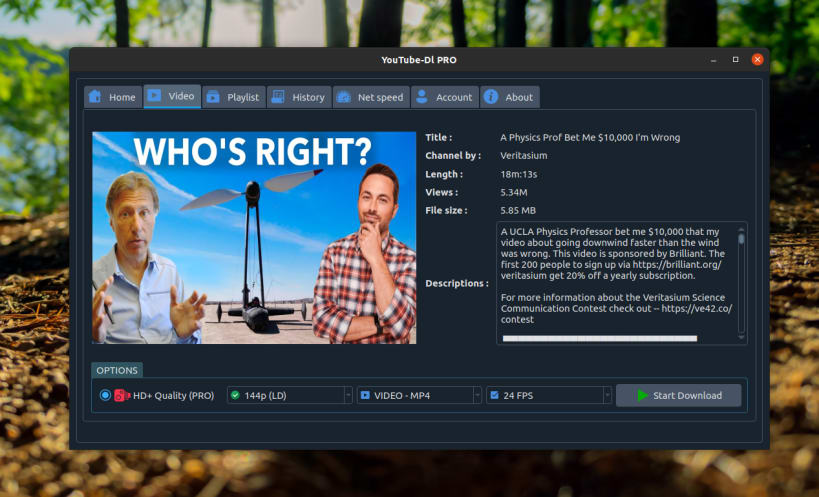
Task: Switch to the Home tab
Action: point(113,97)
